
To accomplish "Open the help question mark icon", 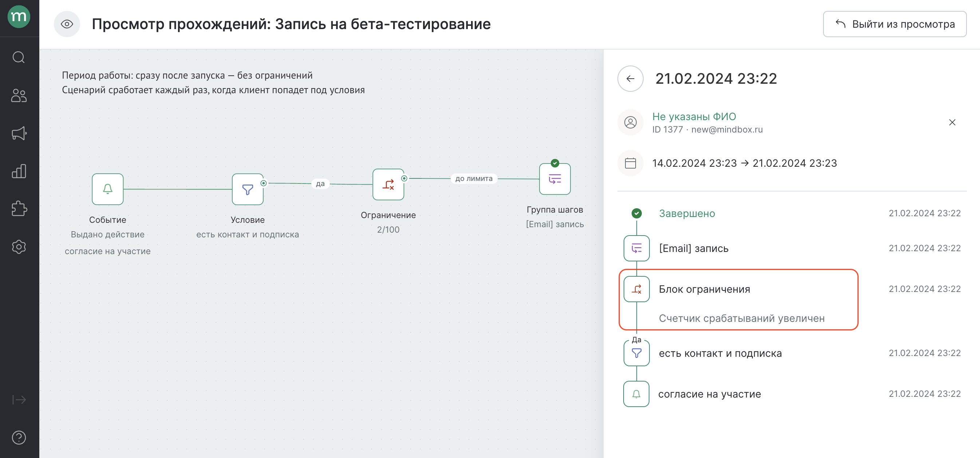I will tap(19, 438).
